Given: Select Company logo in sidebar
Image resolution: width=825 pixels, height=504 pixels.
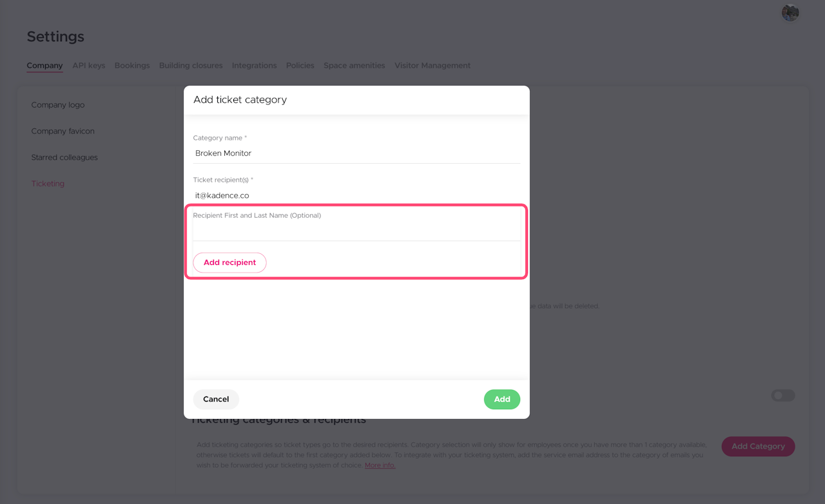Looking at the screenshot, I should point(58,105).
